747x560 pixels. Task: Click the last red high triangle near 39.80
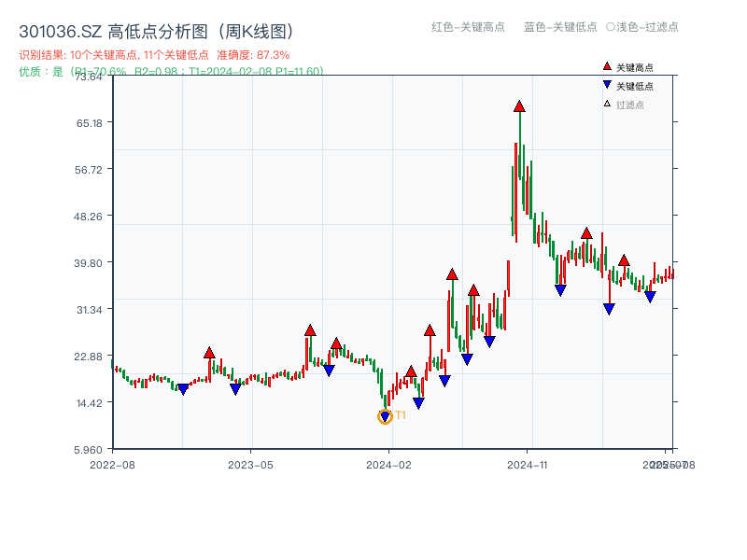[624, 260]
